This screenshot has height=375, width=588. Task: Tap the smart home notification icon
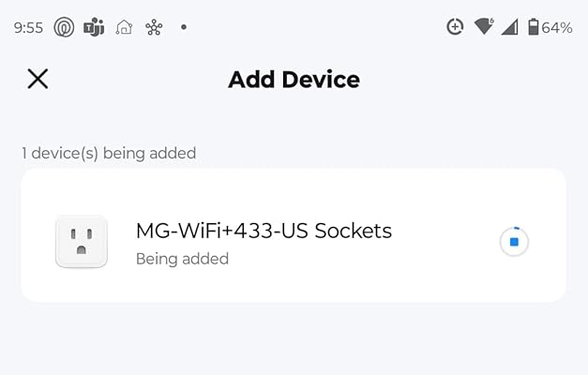[124, 27]
